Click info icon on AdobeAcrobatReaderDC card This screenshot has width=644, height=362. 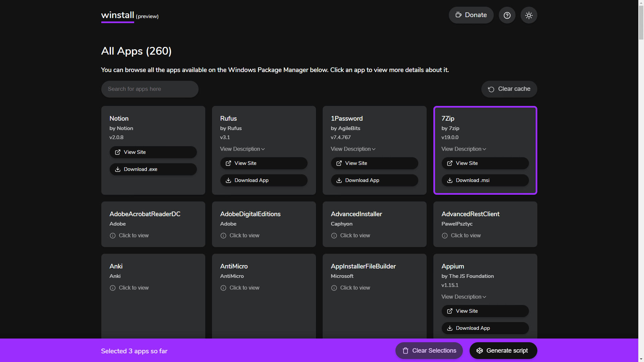(x=113, y=236)
